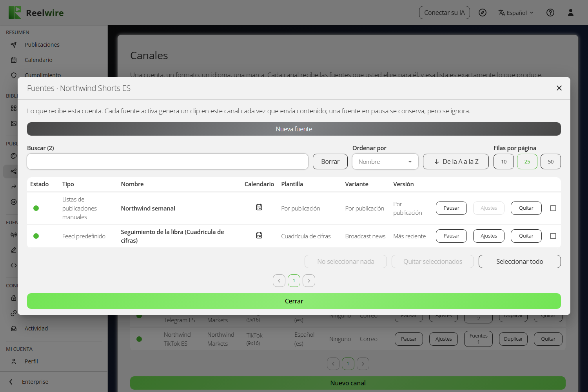Click the Reelwire logo

(x=36, y=13)
